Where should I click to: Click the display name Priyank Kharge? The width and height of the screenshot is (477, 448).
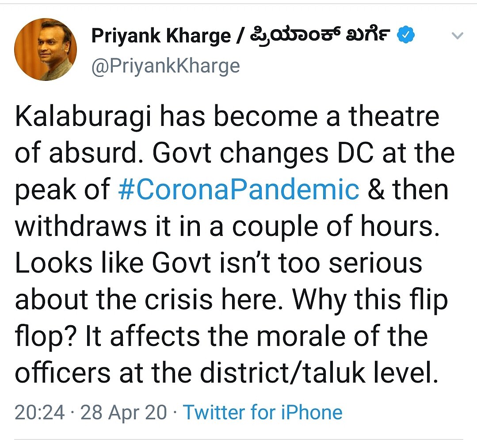click(161, 37)
